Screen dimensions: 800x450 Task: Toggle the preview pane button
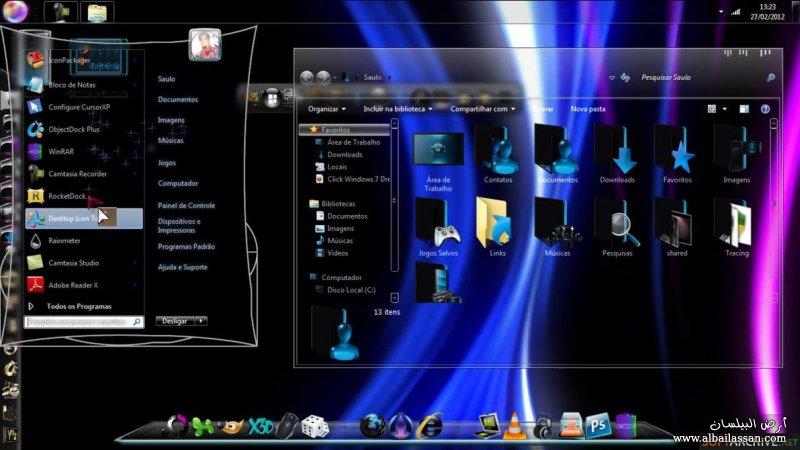pos(744,109)
